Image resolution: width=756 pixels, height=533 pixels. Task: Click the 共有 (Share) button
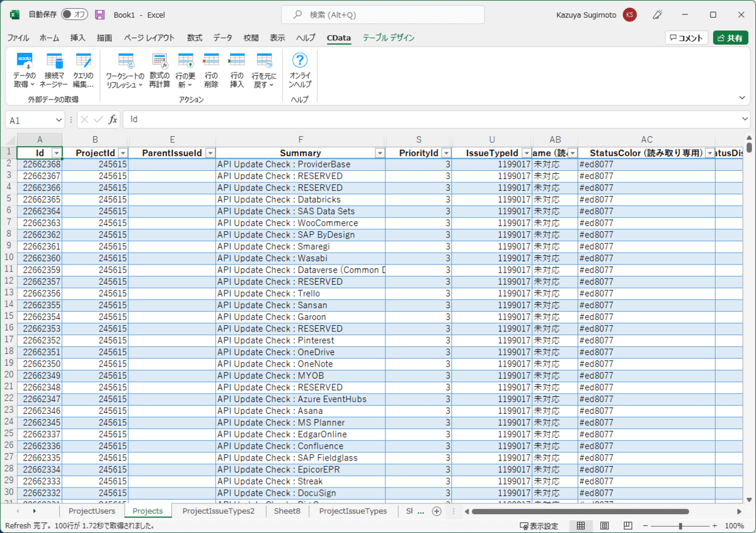[x=730, y=38]
